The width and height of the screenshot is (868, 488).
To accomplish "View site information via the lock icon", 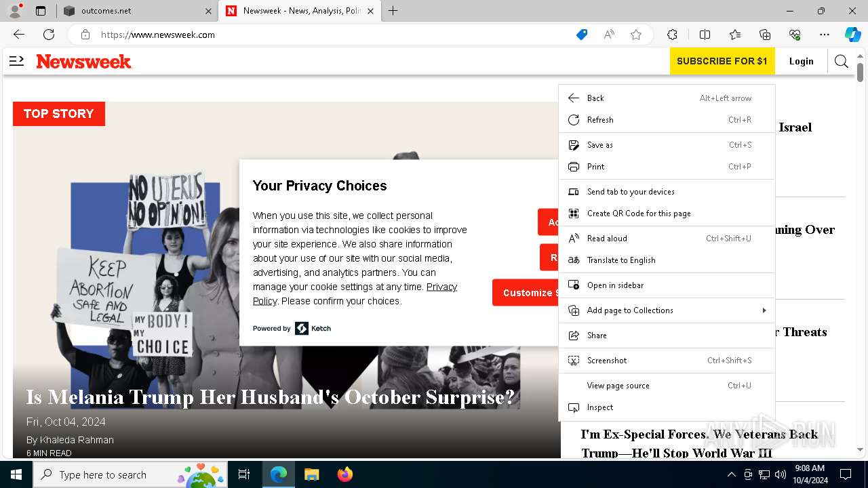I will click(x=85, y=35).
